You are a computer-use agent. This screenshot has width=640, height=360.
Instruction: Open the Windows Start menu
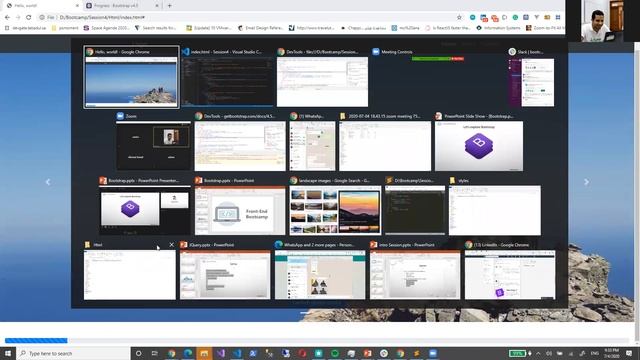tap(8, 353)
